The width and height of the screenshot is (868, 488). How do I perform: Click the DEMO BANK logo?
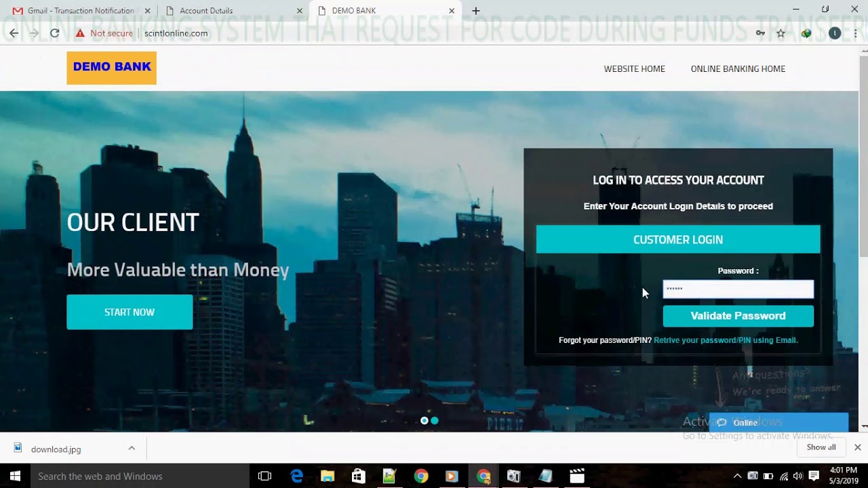click(111, 68)
